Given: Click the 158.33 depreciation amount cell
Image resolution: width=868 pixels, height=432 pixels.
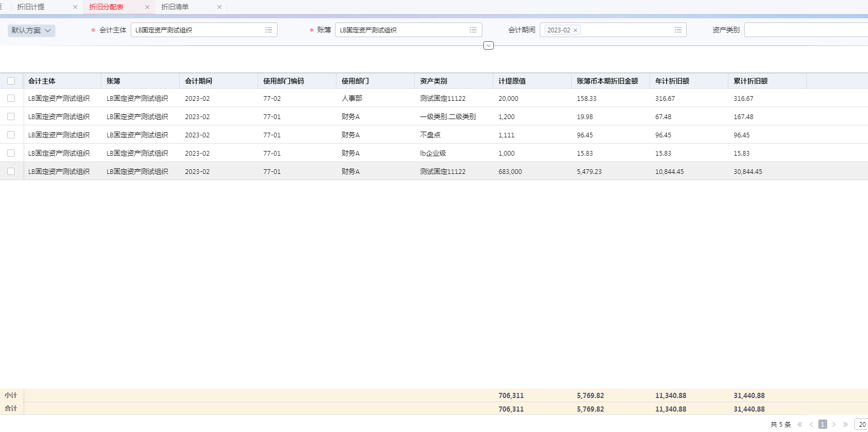Looking at the screenshot, I should 586,98.
